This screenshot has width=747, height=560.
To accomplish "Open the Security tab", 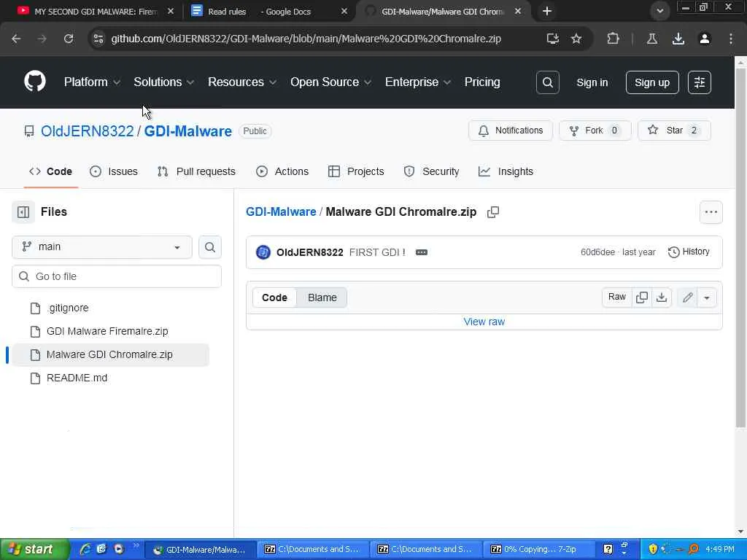I will click(x=432, y=171).
